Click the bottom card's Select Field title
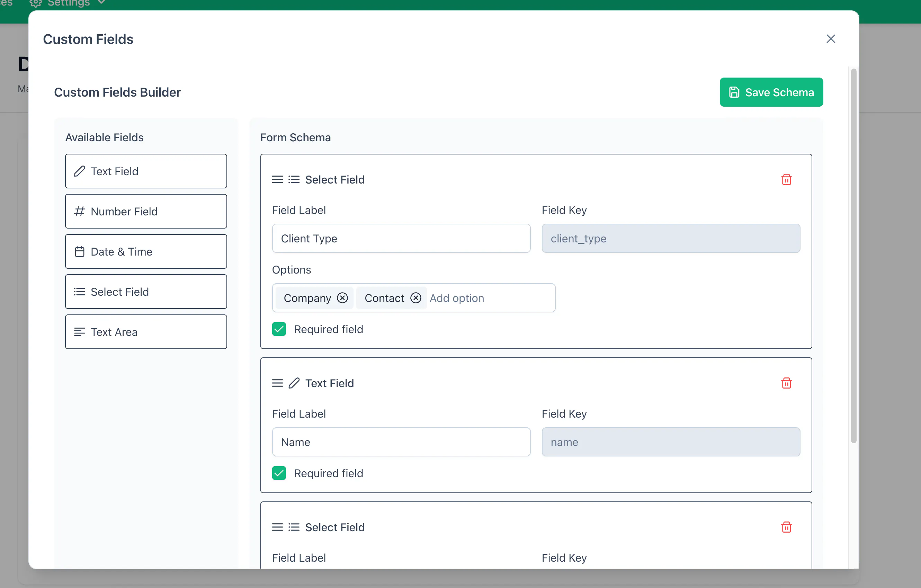 tap(335, 527)
